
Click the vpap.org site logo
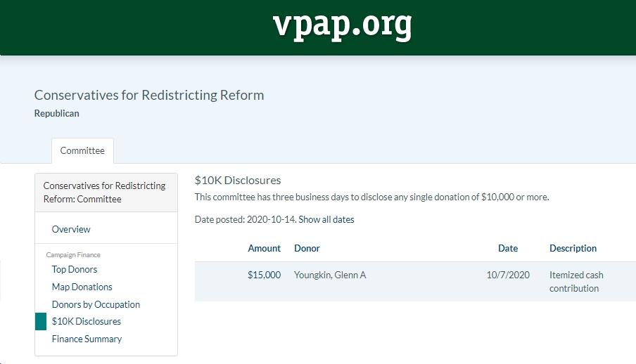click(x=342, y=25)
